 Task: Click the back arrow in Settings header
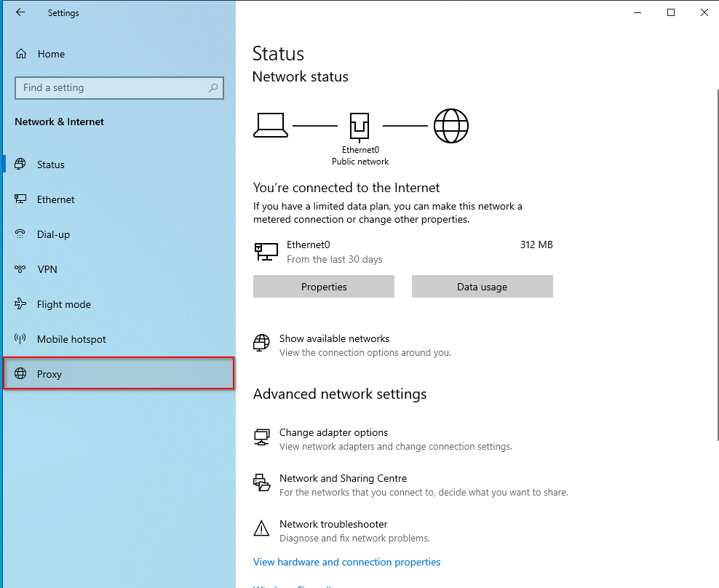coord(20,12)
